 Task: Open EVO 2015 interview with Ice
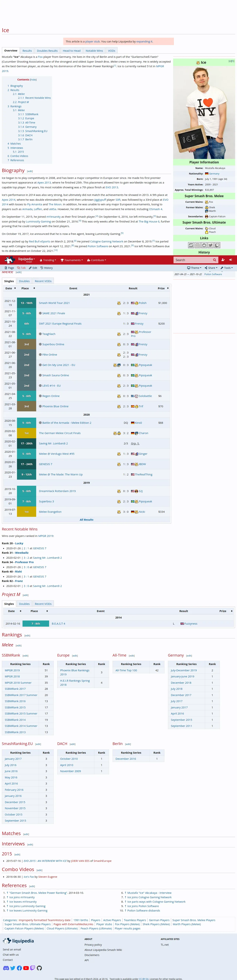[x=45, y=861]
